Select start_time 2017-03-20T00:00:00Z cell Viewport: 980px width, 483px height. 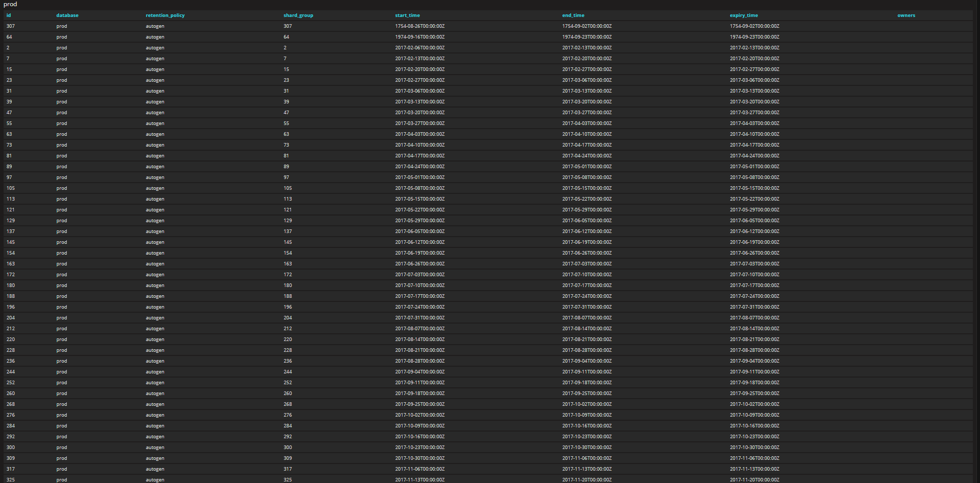coord(420,113)
